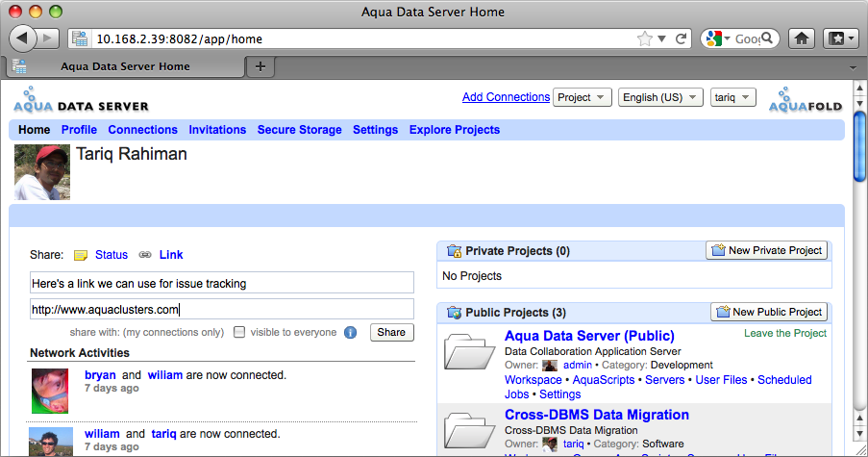Image resolution: width=868 pixels, height=457 pixels.
Task: Enable the visible to everyone checkbox
Action: (x=240, y=332)
